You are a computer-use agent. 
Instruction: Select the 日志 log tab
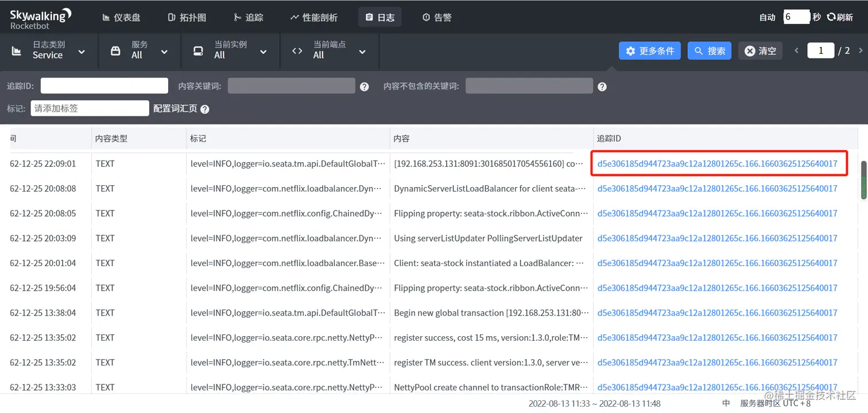[379, 17]
